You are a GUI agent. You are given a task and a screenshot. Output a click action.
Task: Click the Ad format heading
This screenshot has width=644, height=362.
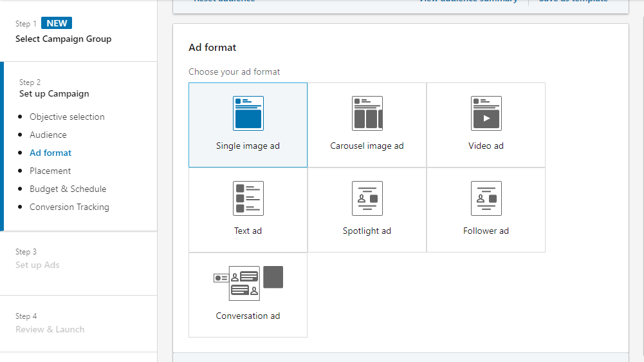click(212, 48)
